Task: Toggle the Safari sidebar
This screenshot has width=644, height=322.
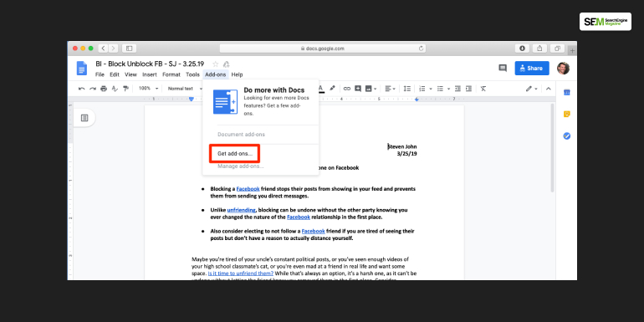Action: pyautogui.click(x=129, y=49)
